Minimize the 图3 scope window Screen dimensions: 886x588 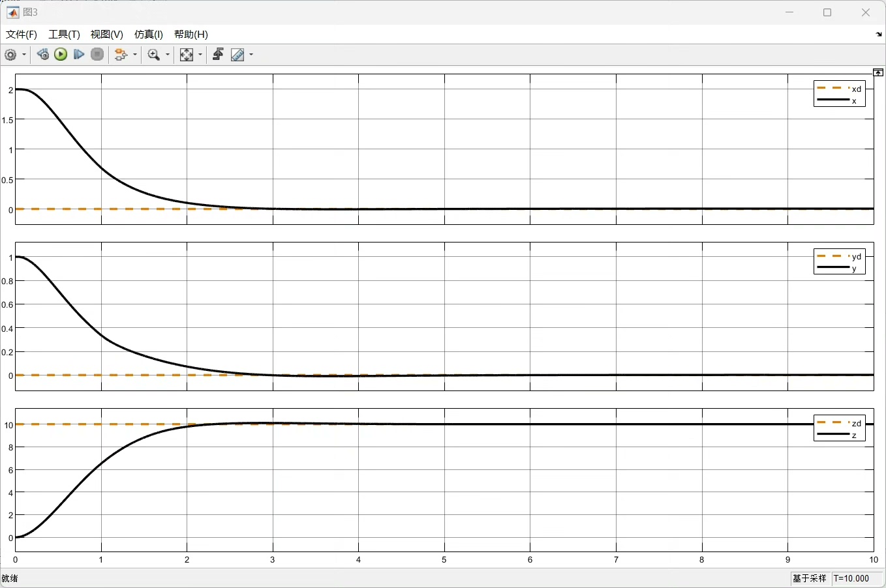[x=789, y=12]
